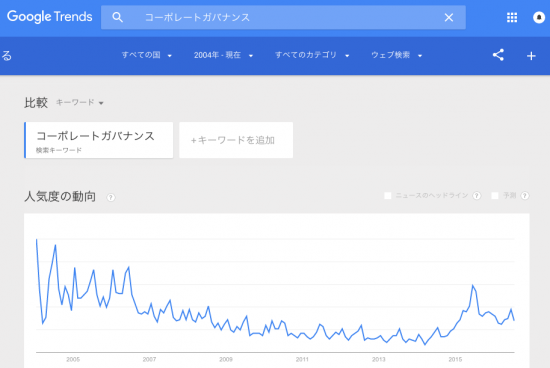Image resolution: width=550 pixels, height=368 pixels.
Task: Expand the ウェブ検索 dropdown
Action: 396,55
